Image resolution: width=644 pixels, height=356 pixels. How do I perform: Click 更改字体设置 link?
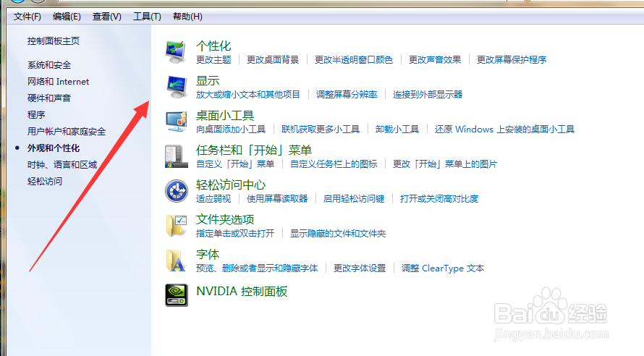[360, 268]
